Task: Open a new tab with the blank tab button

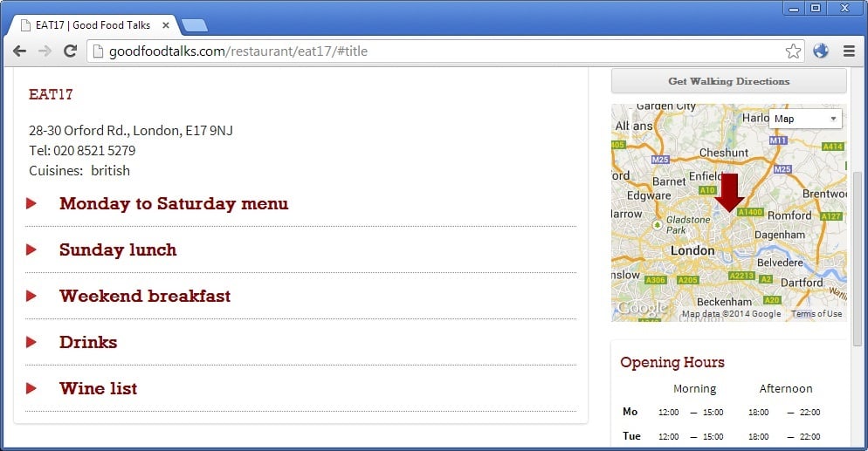Action: (195, 25)
